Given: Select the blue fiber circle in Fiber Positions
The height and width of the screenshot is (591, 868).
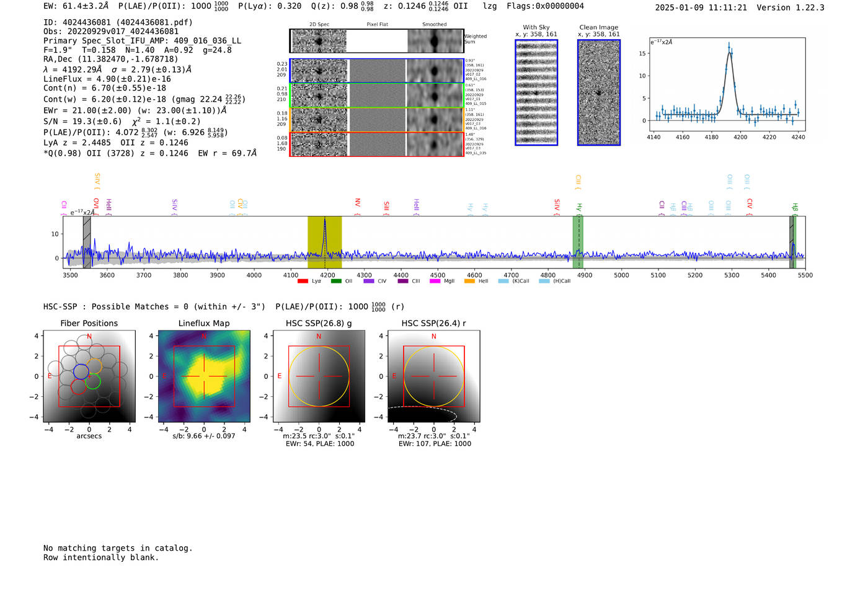Looking at the screenshot, I should (x=81, y=371).
